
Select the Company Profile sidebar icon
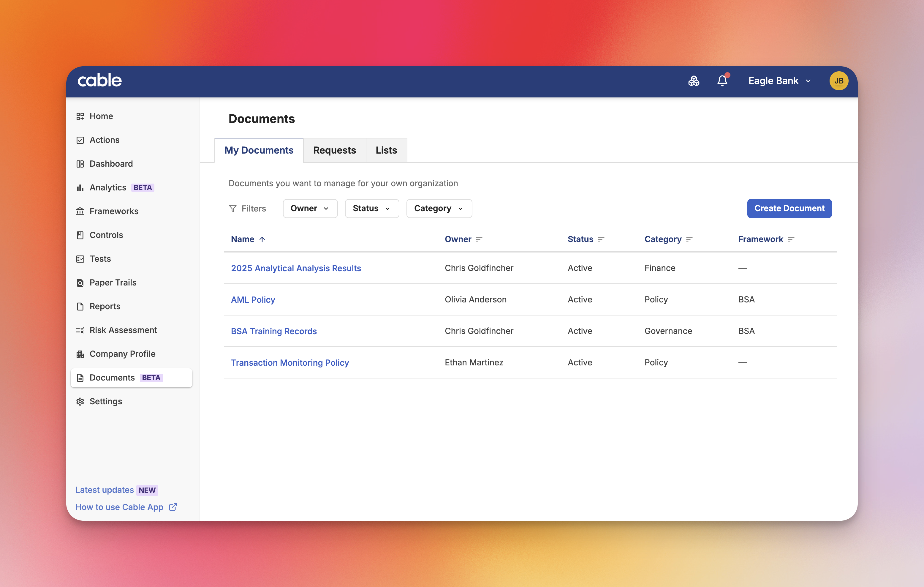[x=80, y=354]
